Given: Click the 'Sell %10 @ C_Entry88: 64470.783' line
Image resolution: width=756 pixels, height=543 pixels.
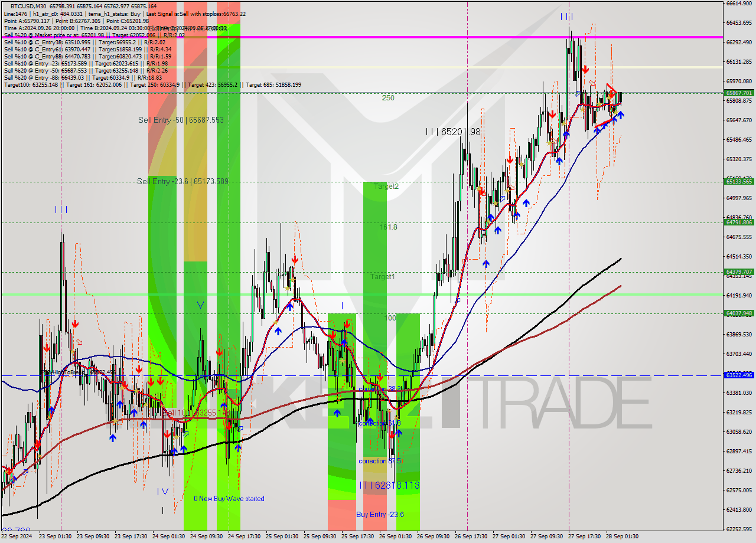Looking at the screenshot, I should (x=89, y=56).
